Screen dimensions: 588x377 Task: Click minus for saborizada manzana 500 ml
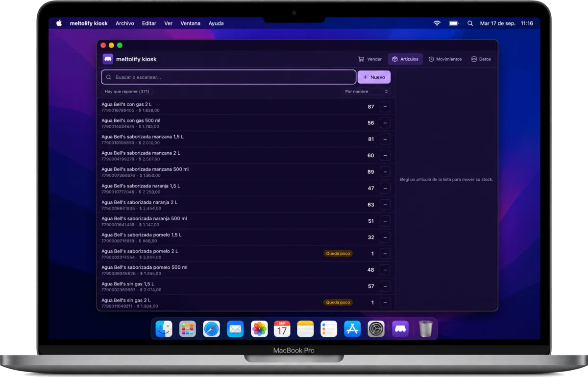pos(385,172)
